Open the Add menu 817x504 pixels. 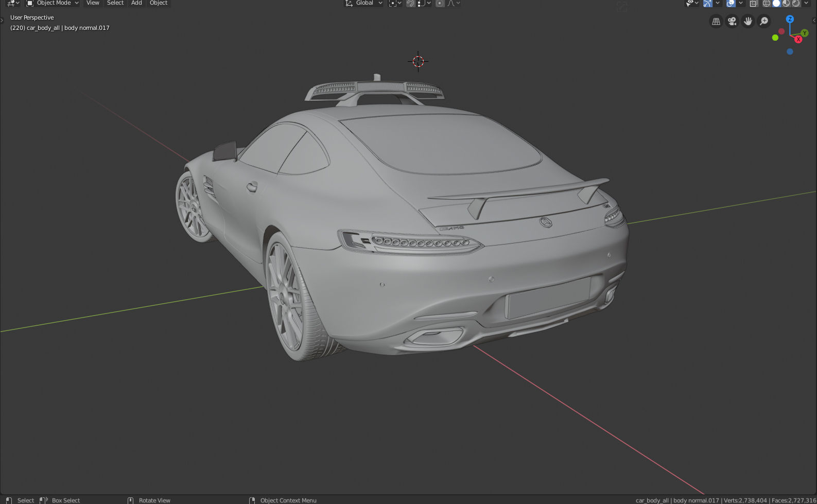click(136, 3)
